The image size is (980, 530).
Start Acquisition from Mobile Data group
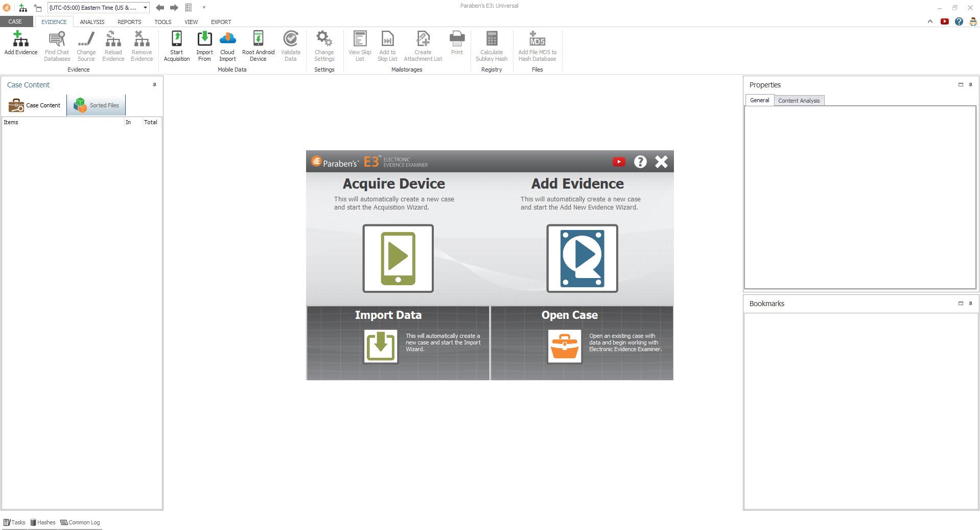tap(176, 46)
